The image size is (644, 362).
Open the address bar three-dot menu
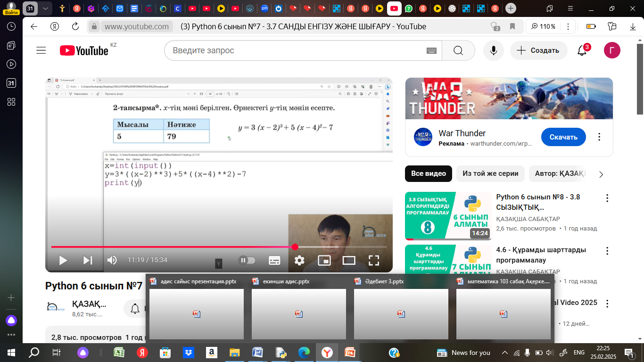point(569,26)
